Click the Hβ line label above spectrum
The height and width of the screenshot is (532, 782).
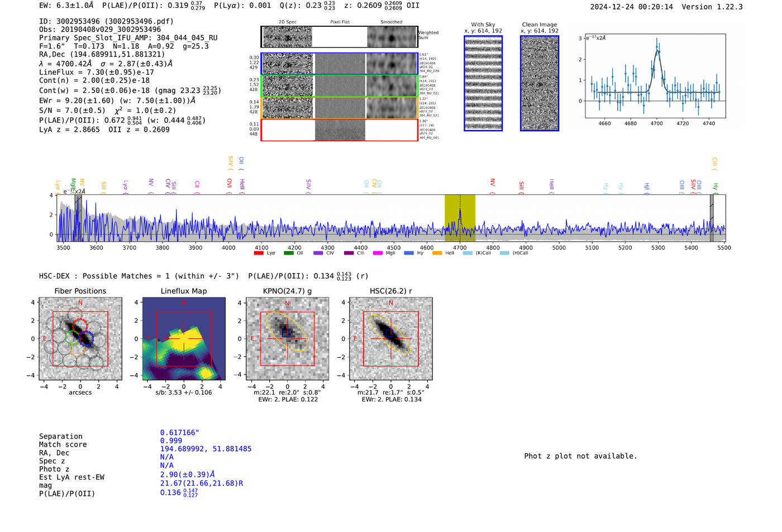[x=647, y=188]
